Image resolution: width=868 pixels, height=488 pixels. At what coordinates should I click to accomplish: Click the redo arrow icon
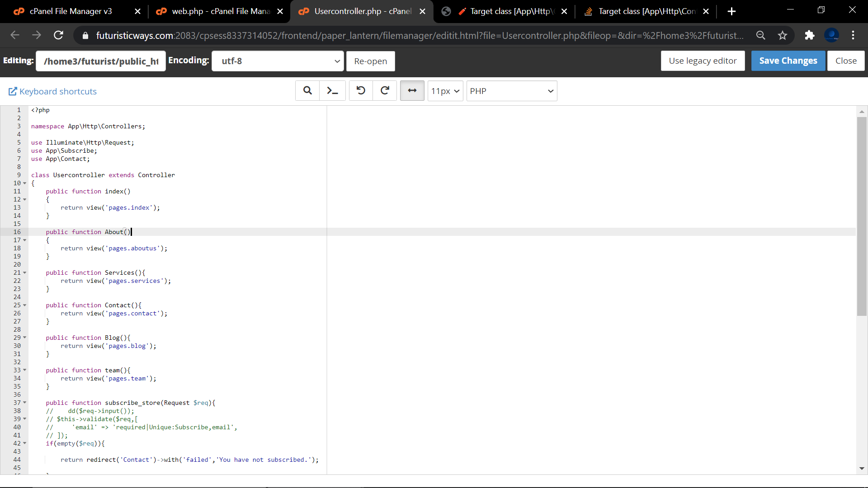click(385, 91)
